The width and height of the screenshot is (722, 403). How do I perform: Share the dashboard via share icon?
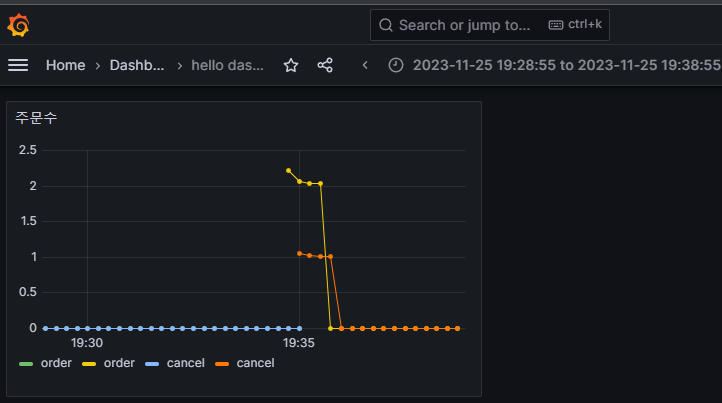[325, 65]
